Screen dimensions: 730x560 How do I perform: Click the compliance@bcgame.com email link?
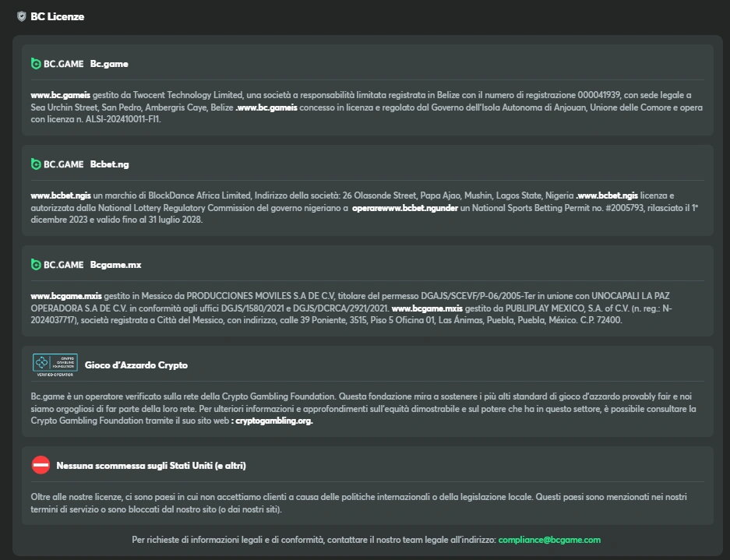[549, 540]
